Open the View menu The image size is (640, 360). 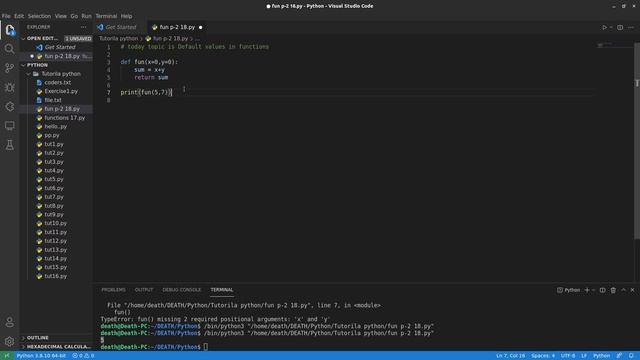60,16
